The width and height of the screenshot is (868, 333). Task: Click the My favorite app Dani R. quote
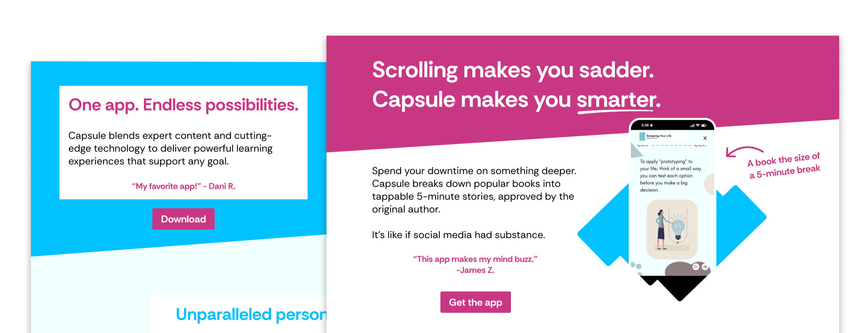tap(183, 186)
